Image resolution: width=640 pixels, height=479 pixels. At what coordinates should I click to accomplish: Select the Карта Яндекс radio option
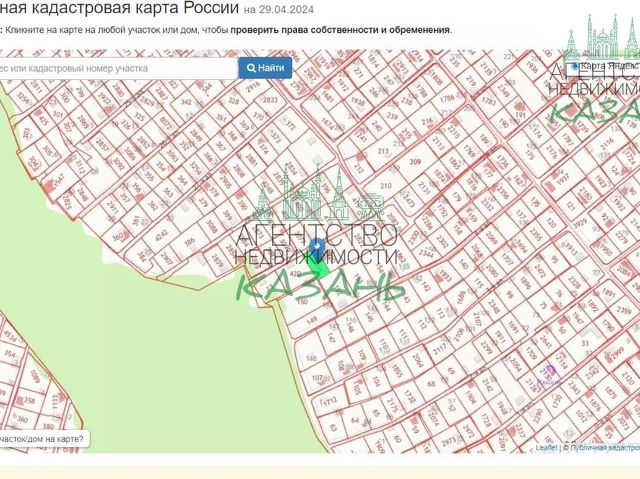[x=576, y=66]
